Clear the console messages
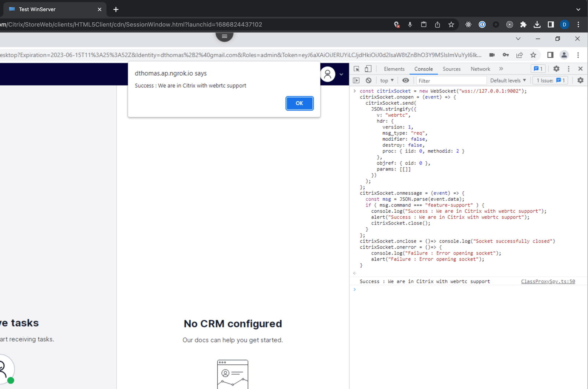Screen dimensions: 588x389 click(x=368, y=80)
